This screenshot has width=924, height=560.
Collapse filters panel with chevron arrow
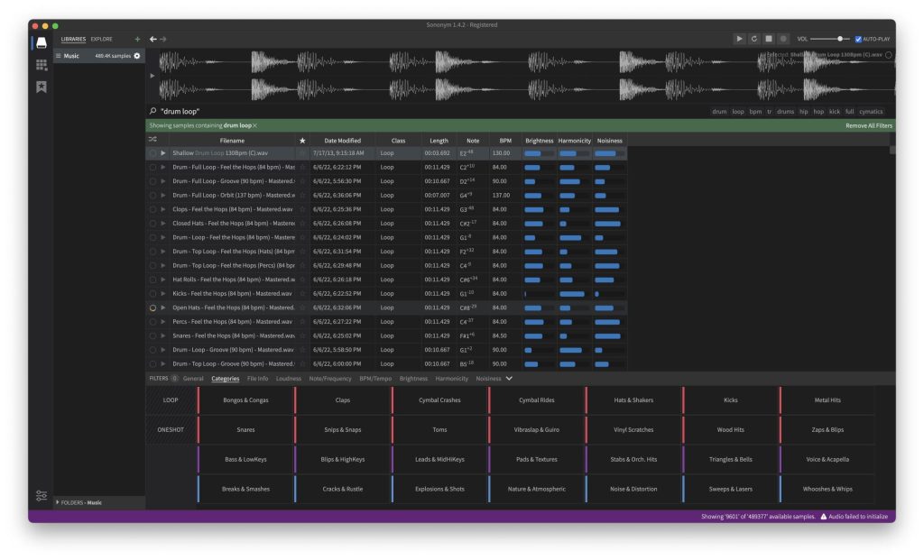(509, 379)
